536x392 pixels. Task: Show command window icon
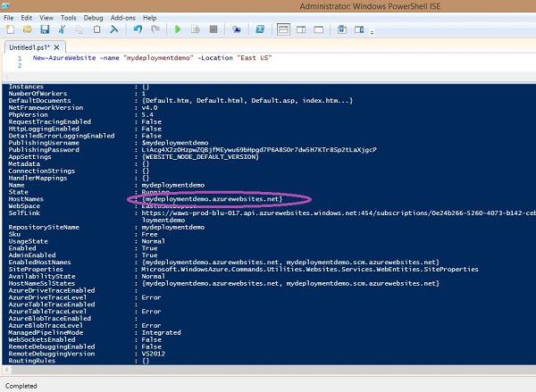342,29
